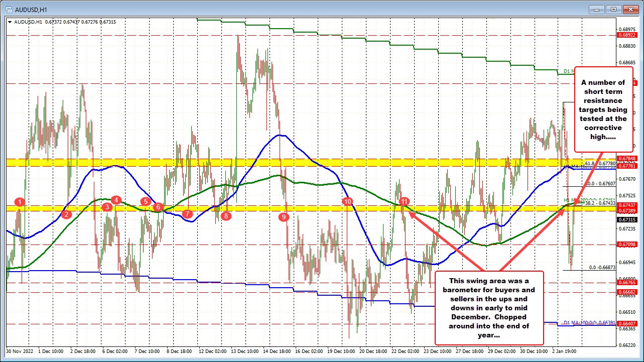Expand the AUDUSD,H1 chart header triangle

(x=10, y=22)
